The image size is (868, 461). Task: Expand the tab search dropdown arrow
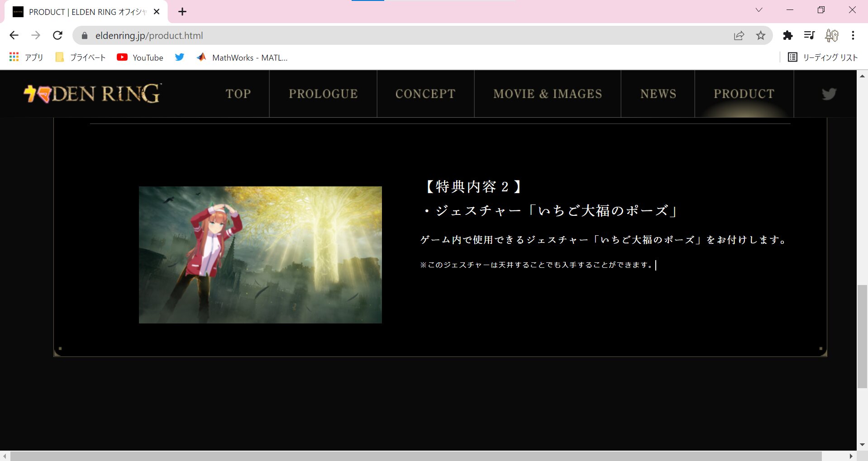759,10
